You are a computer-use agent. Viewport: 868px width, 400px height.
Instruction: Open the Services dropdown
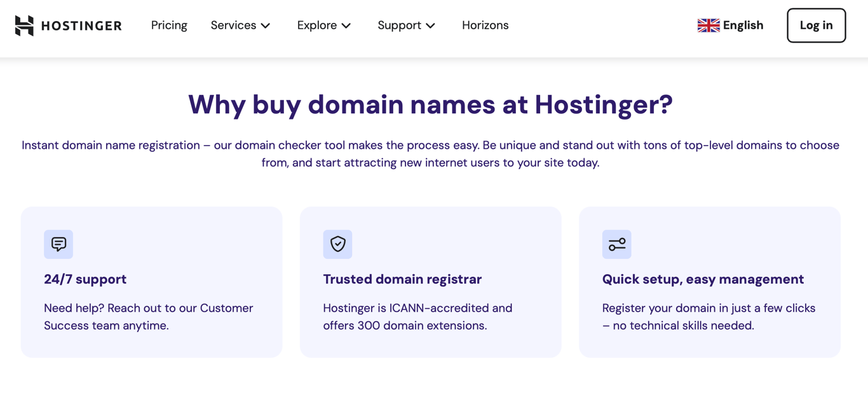[x=233, y=25]
